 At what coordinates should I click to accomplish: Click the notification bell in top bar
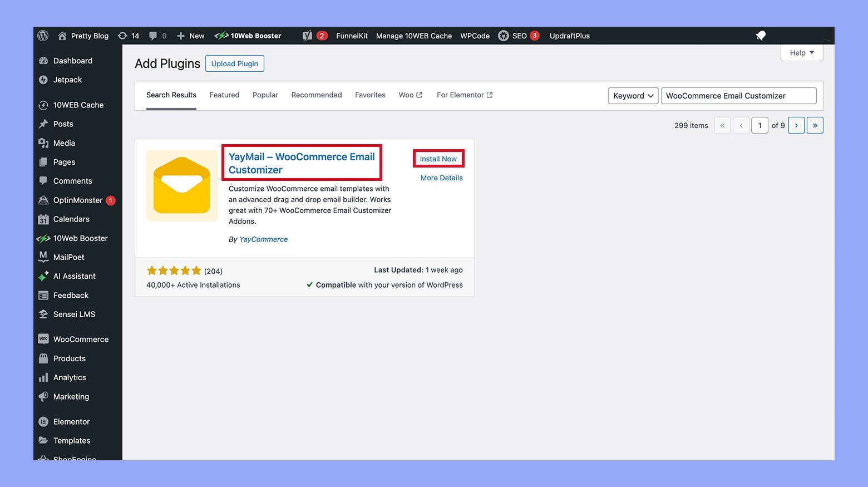[761, 36]
